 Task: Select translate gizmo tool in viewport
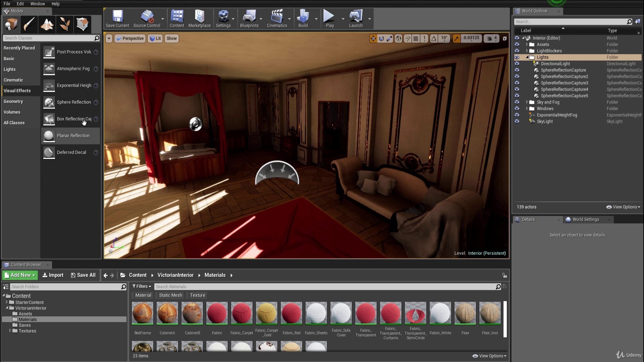pyautogui.click(x=373, y=39)
